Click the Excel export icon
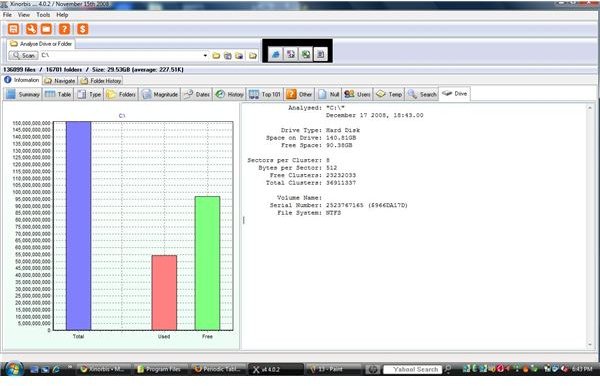The width and height of the screenshot is (600, 386). 305,54
